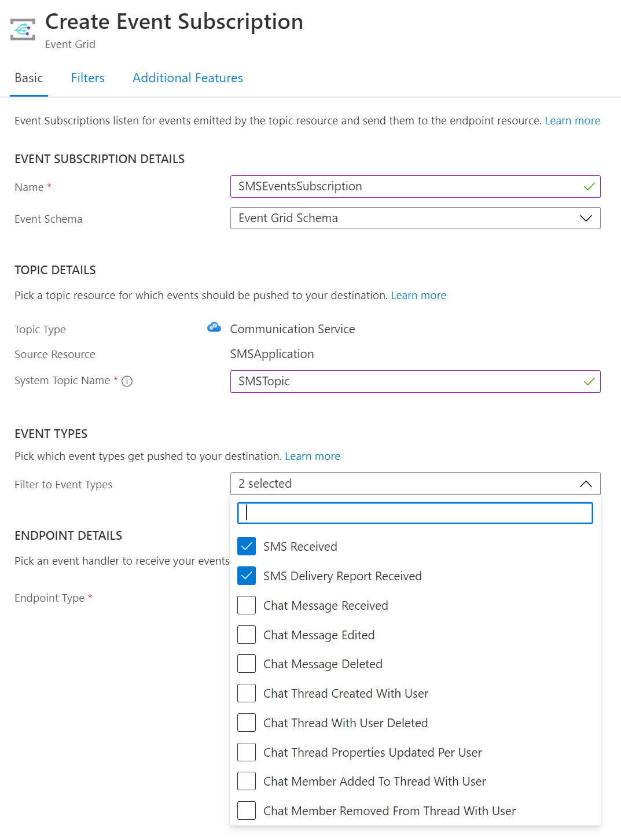
Task: Uncheck SMS Delivery Report Received
Action: [x=247, y=576]
